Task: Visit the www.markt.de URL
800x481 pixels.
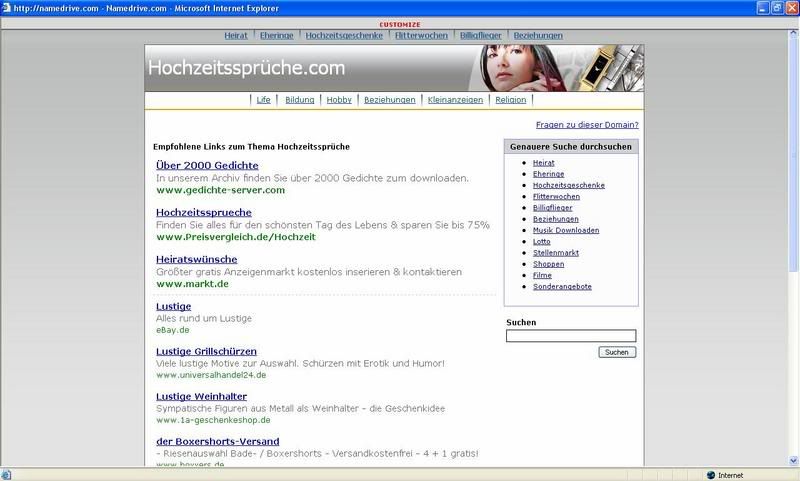Action: coord(192,284)
